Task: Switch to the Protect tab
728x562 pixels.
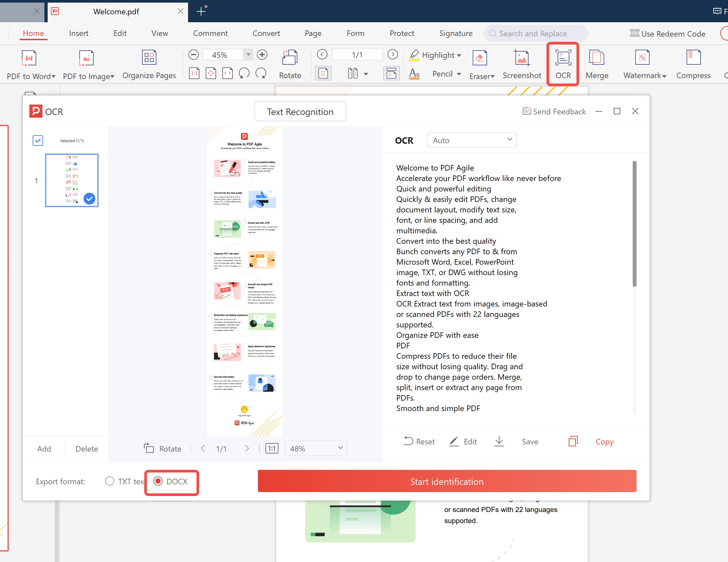Action: [x=402, y=33]
